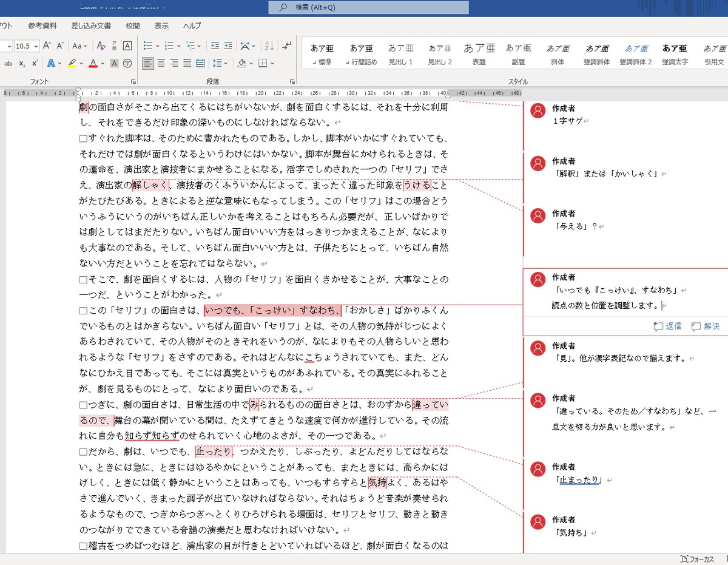Apply the 強調太字 style
This screenshot has width=728, height=565.
pyautogui.click(x=675, y=55)
